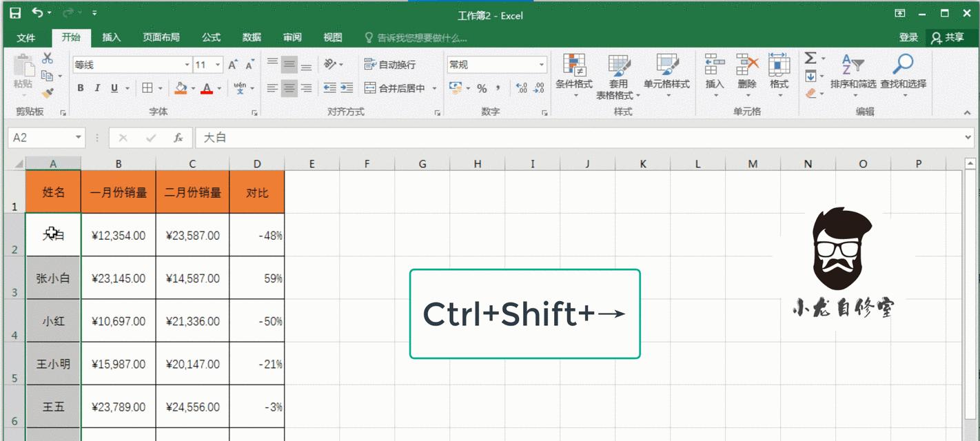
Task: Open the font size 11 dropdown
Action: 218,65
